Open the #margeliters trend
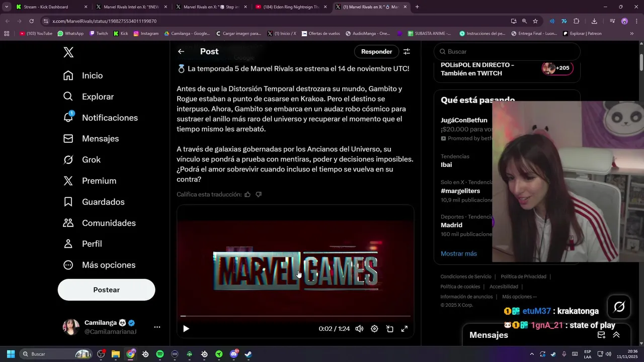 tap(460, 191)
